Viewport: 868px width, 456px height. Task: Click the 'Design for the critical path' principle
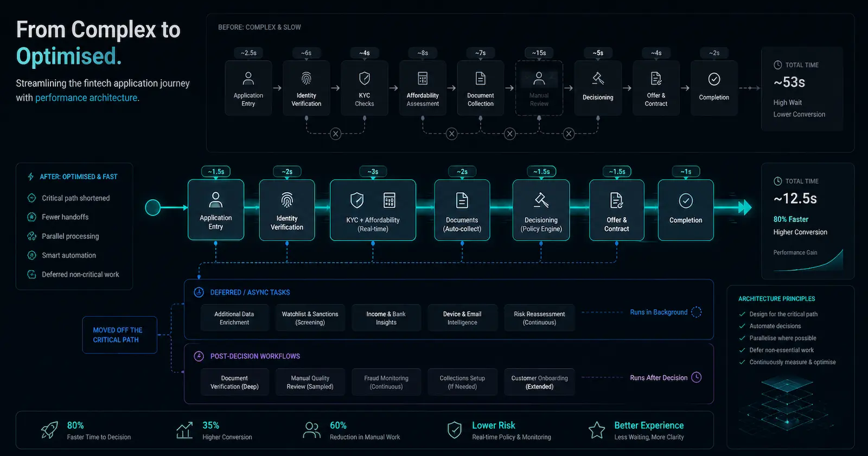coord(783,314)
